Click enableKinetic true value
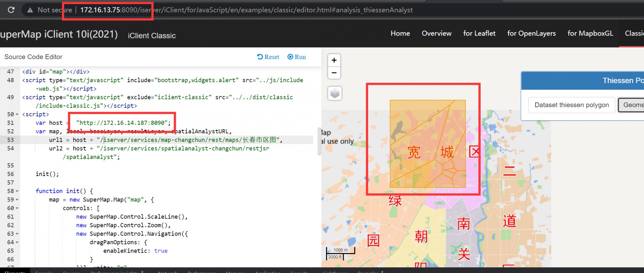This screenshot has height=273, width=644. point(161,251)
